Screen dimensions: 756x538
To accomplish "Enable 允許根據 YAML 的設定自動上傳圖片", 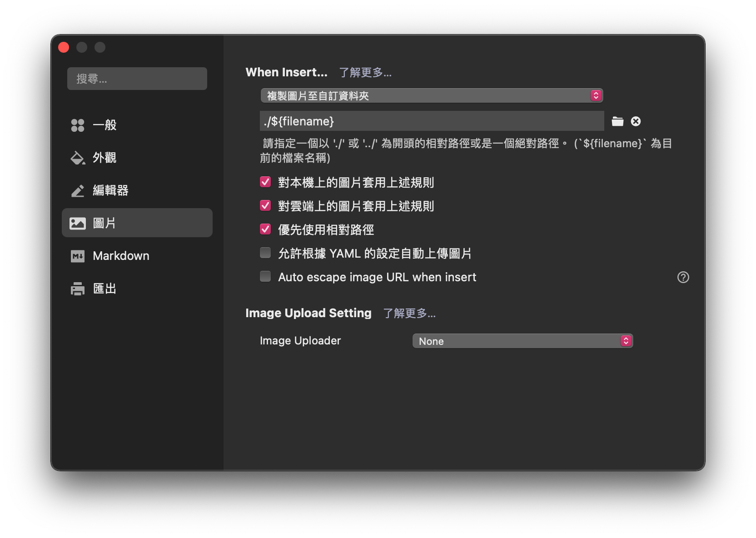I will coord(265,253).
